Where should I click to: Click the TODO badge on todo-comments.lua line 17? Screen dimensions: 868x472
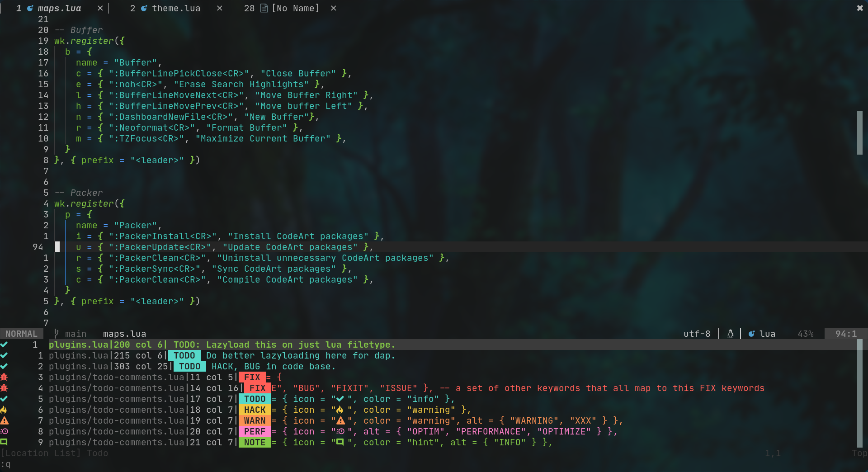(x=255, y=399)
